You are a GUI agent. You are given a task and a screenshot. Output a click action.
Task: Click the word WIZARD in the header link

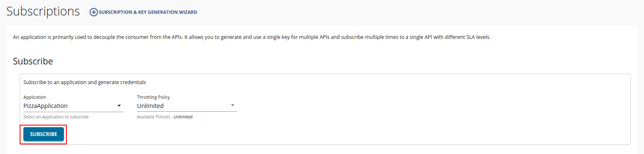point(188,13)
